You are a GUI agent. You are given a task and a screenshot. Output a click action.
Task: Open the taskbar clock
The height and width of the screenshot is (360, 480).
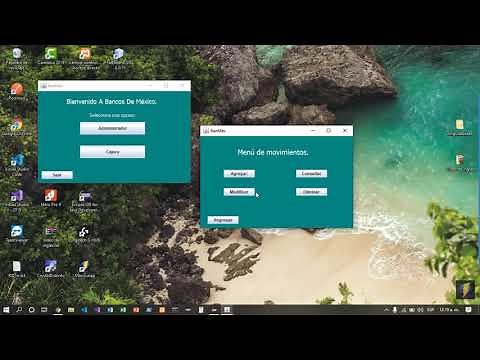coord(449,310)
